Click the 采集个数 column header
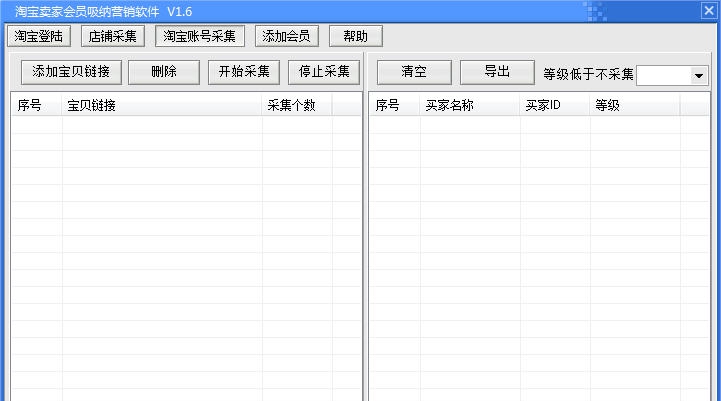 click(297, 105)
